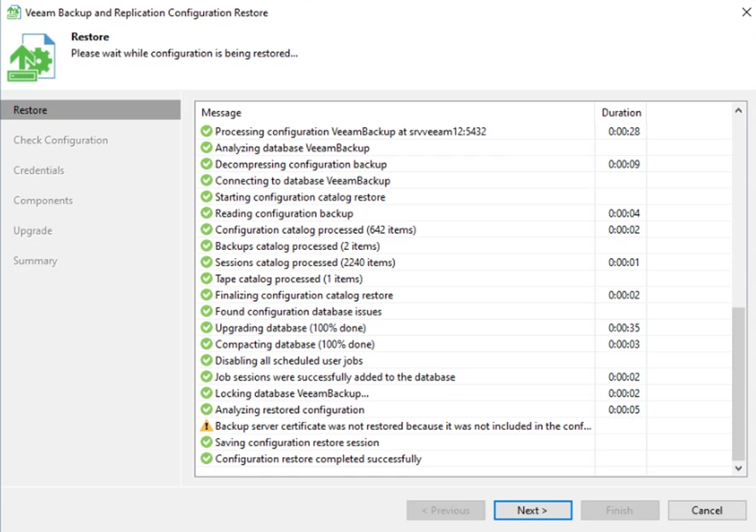Click the large configuration restore wizard icon

pyautogui.click(x=32, y=57)
